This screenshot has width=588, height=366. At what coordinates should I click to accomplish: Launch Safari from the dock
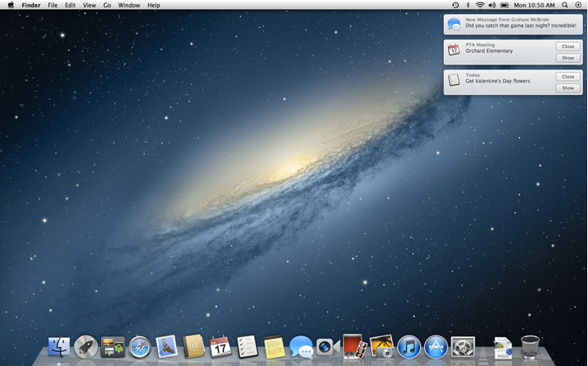(140, 347)
